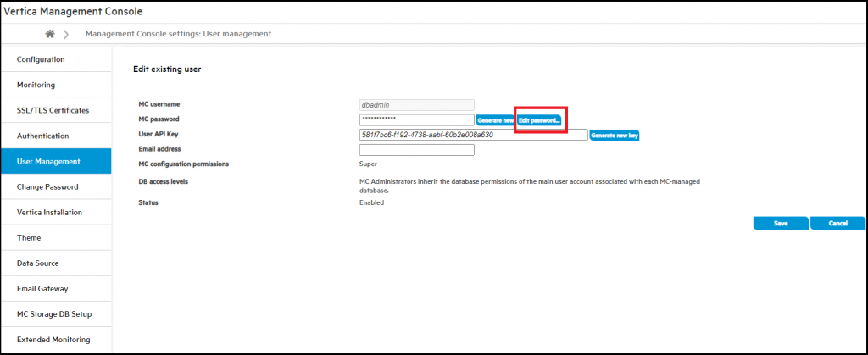
Task: Click the User API Key field
Action: coord(473,135)
